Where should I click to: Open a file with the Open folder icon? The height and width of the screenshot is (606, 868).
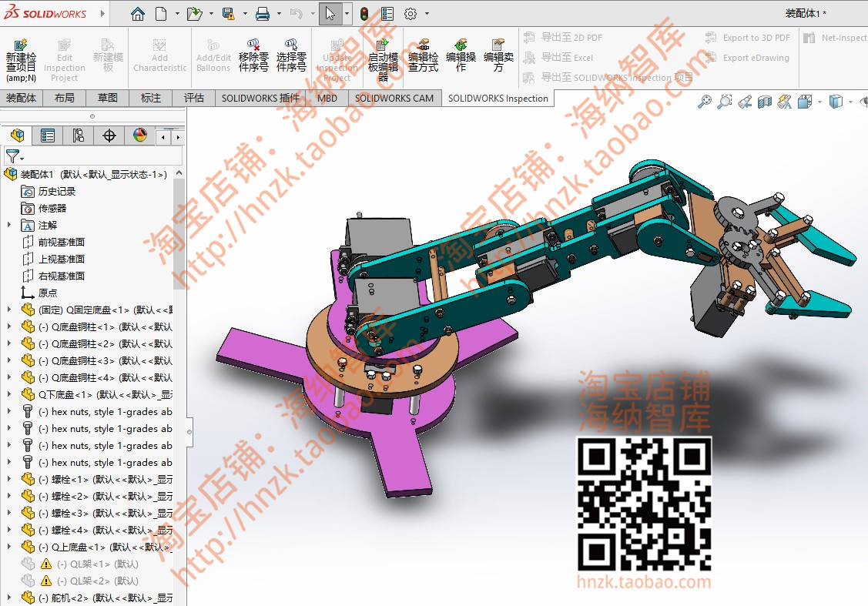tap(194, 14)
